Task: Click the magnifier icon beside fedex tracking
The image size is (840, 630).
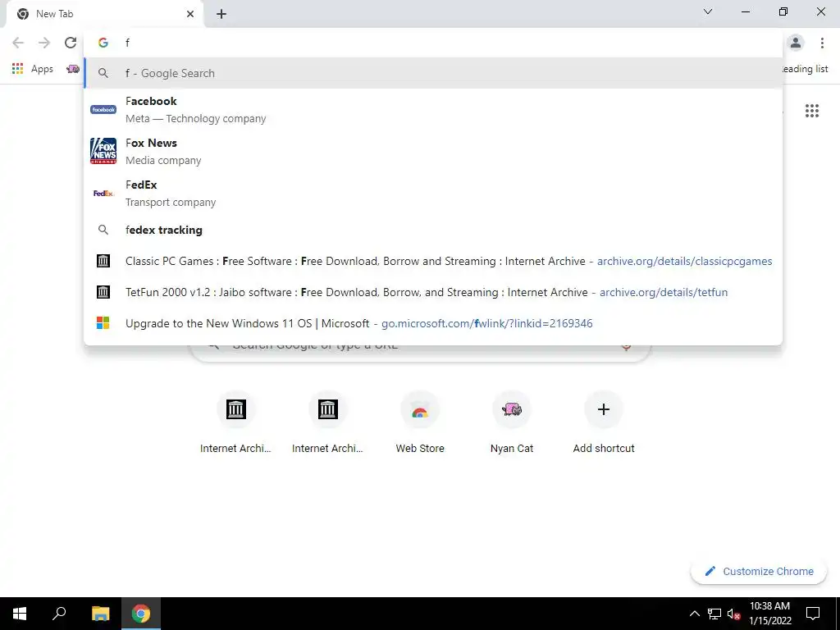Action: tap(103, 230)
